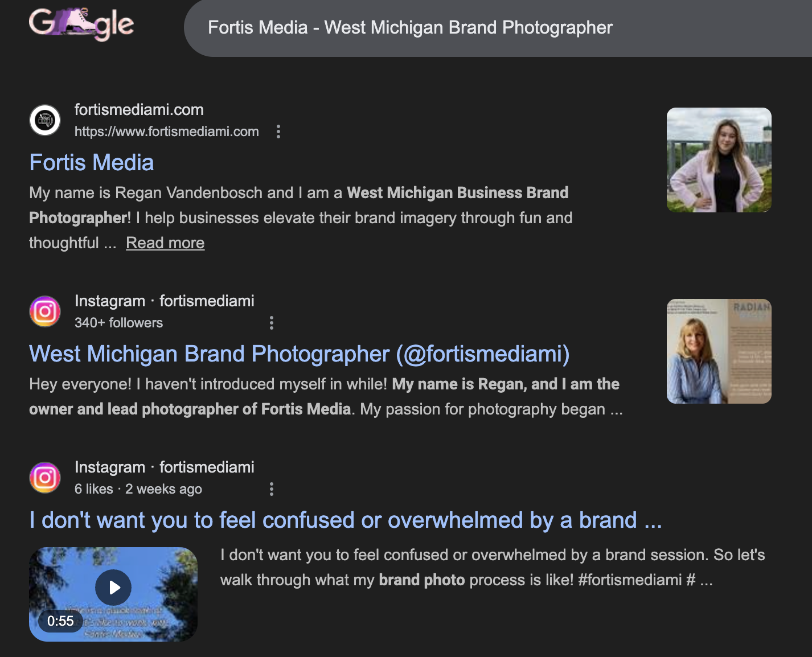Open the Fortis Media result title
812x657 pixels.
pyautogui.click(x=92, y=163)
